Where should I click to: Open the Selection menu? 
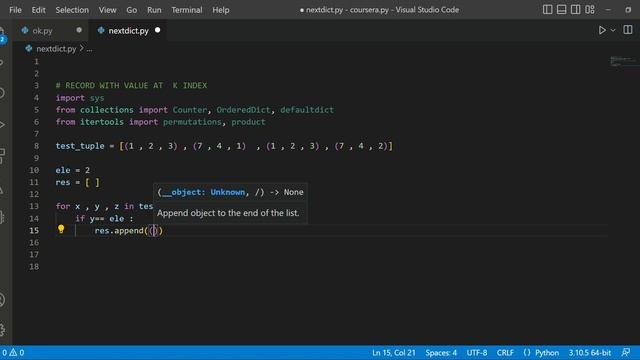[72, 10]
